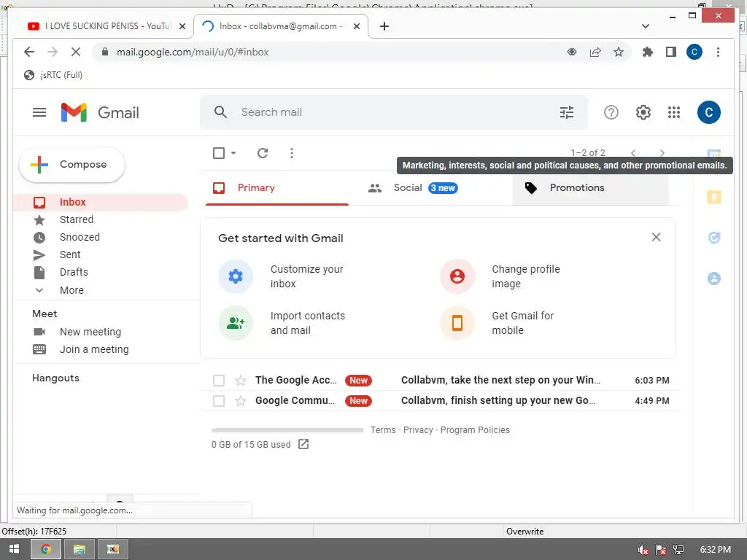Viewport: 747px width, 560px height.
Task: Open the Snoozed folder
Action: coord(80,237)
